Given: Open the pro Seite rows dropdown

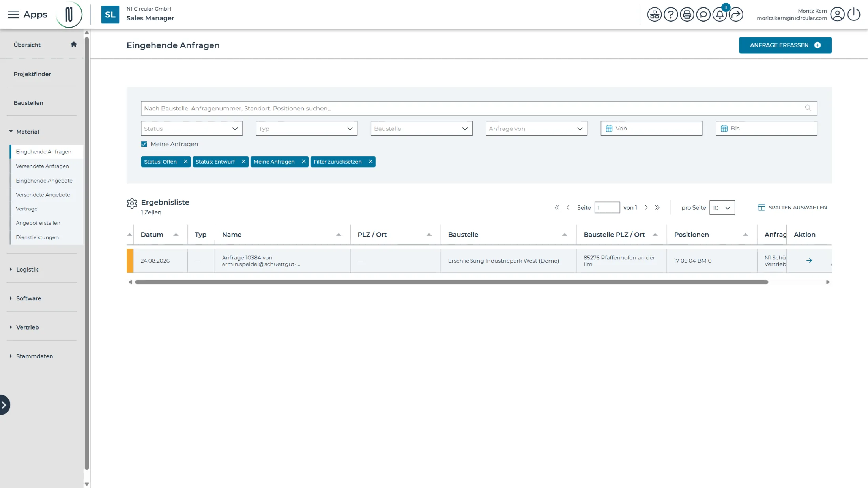Looking at the screenshot, I should (x=722, y=208).
